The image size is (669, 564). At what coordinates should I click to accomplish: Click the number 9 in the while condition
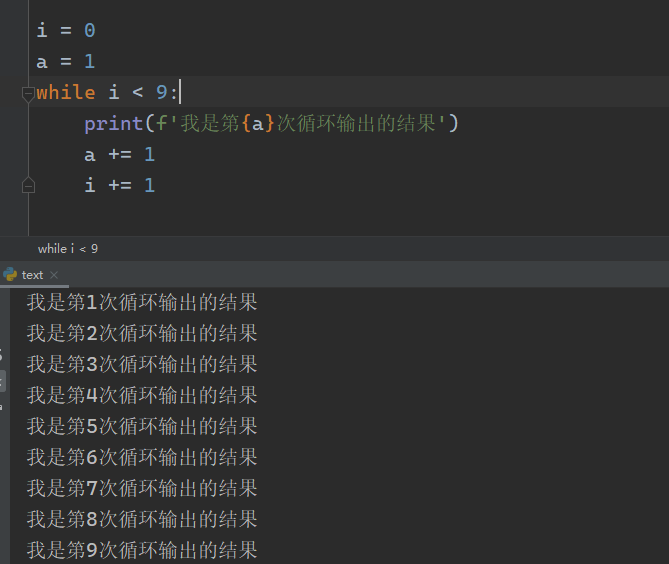pyautogui.click(x=162, y=92)
